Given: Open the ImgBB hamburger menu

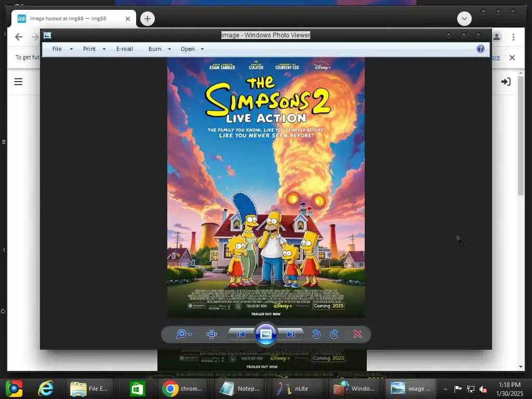Looking at the screenshot, I should (18, 82).
